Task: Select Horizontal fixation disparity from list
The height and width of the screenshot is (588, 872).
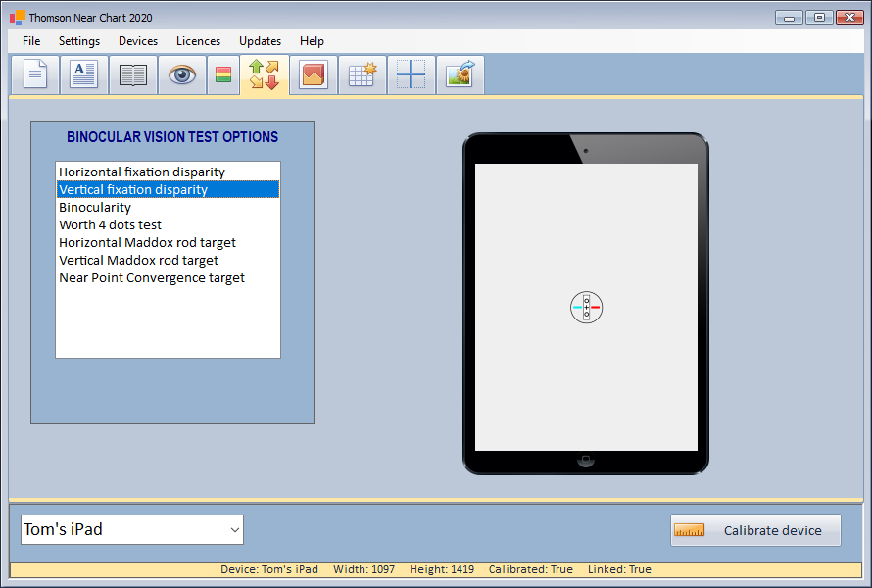Action: [x=142, y=172]
